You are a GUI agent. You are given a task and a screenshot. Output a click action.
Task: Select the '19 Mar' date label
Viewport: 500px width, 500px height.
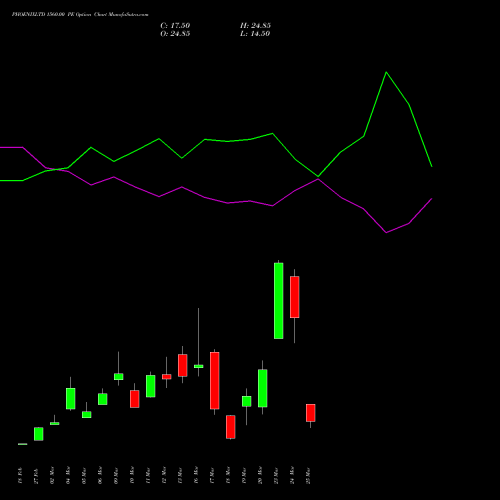point(244,476)
